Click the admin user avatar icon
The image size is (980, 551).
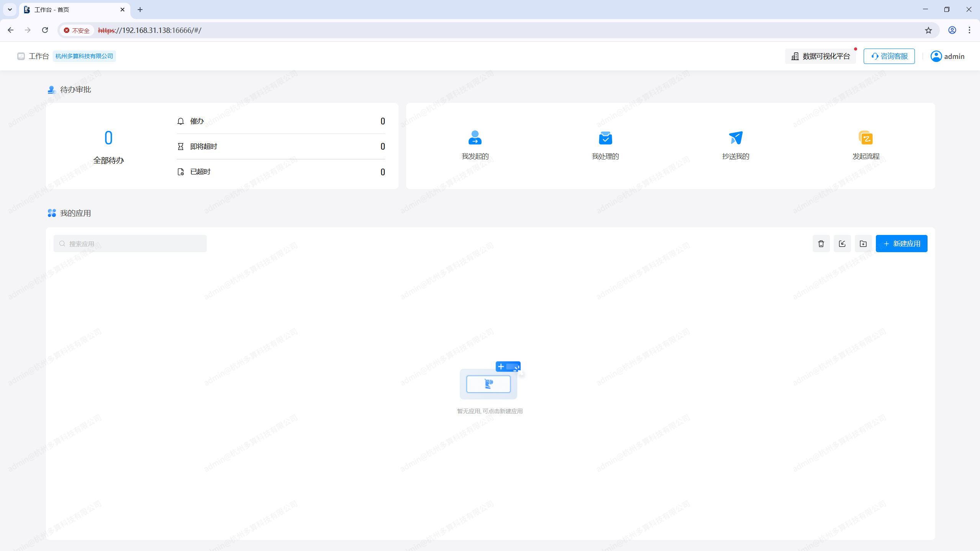pos(936,56)
